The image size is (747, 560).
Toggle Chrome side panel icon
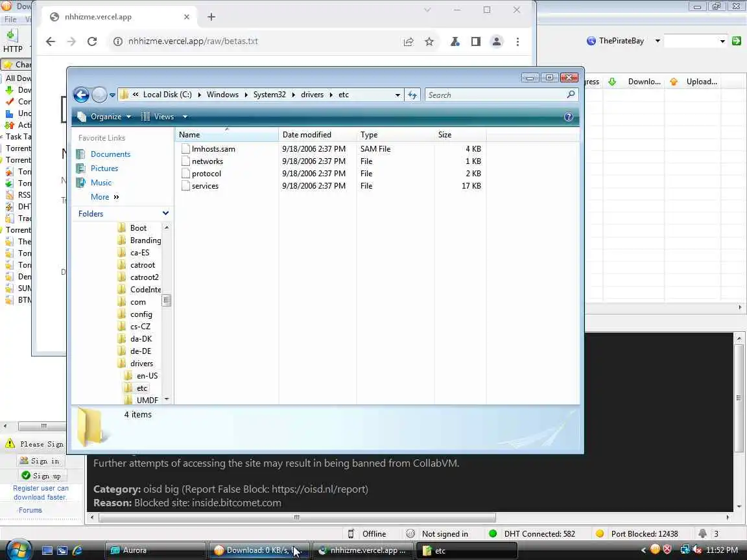[x=475, y=41]
